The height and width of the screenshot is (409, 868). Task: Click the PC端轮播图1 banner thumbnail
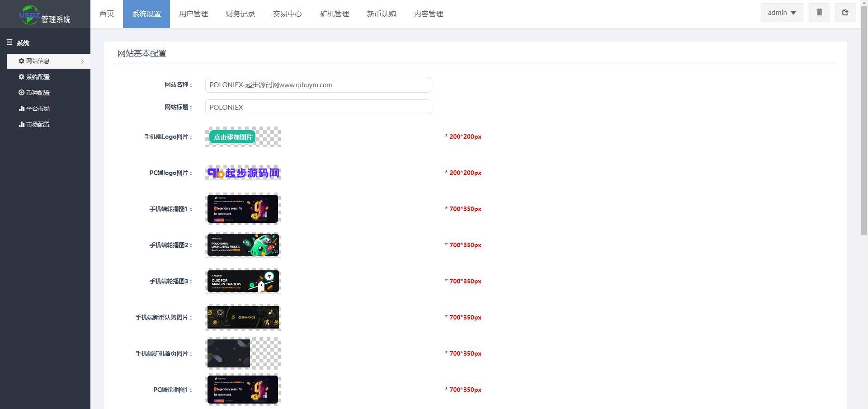click(243, 390)
